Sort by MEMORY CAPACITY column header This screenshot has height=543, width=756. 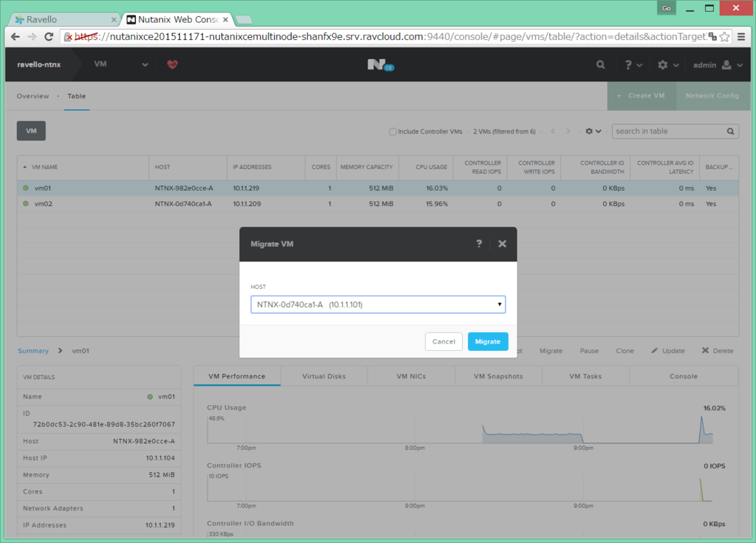coord(366,167)
